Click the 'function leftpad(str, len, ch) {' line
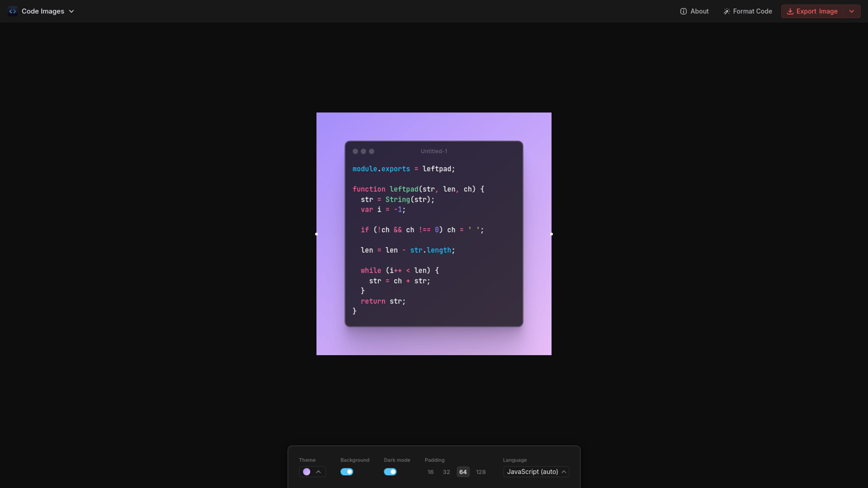Viewport: 868px width, 488px height. (419, 189)
